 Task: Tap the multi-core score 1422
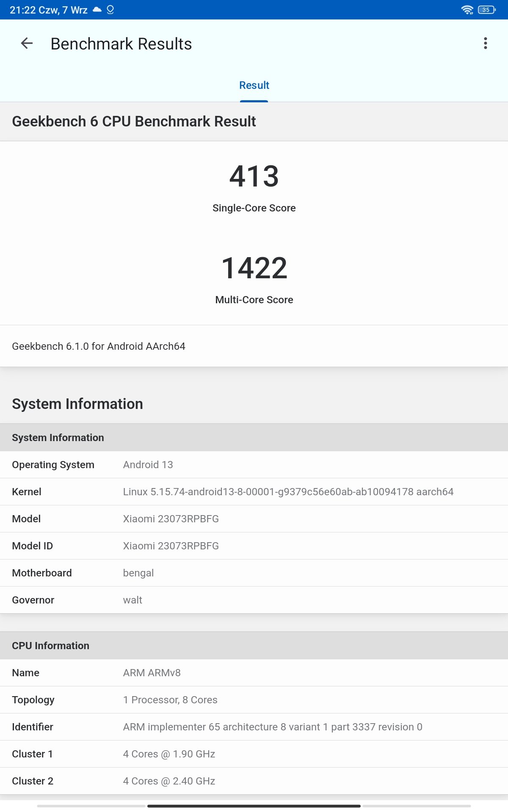254,268
